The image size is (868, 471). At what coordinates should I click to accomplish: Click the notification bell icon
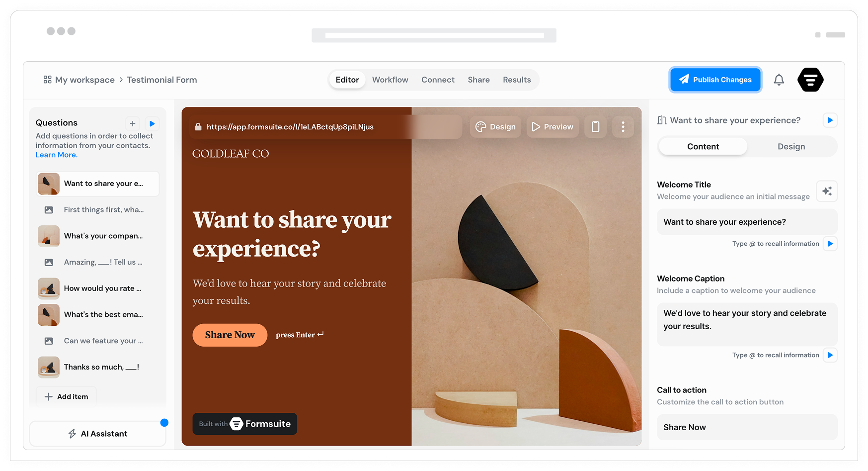pyautogui.click(x=779, y=80)
